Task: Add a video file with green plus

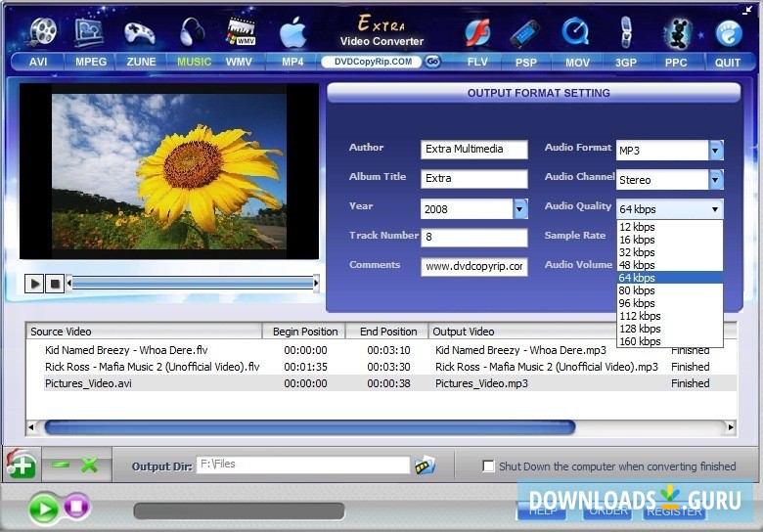Action: [21, 465]
